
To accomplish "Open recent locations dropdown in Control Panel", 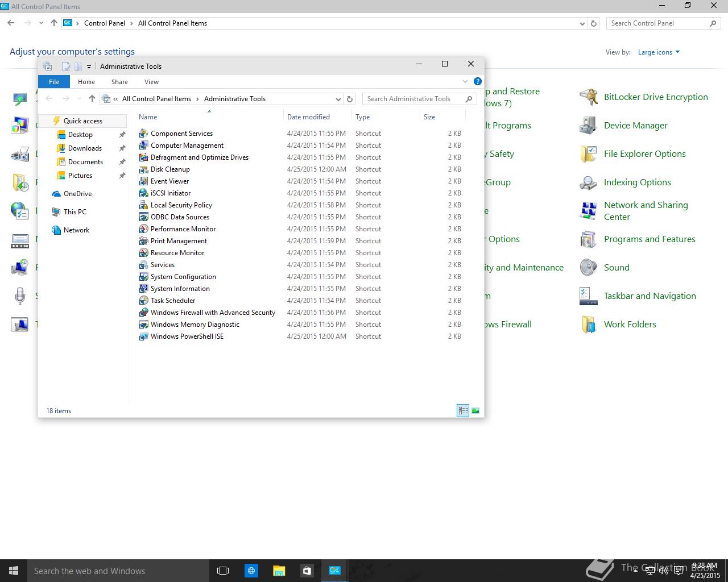I will 41,23.
